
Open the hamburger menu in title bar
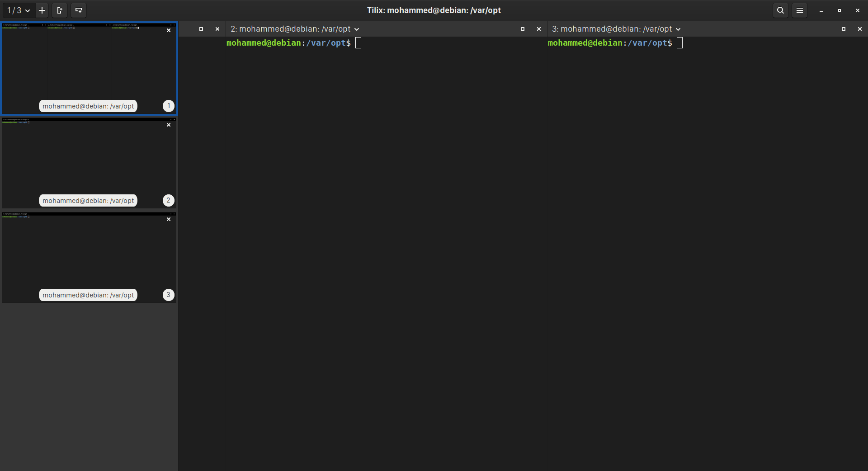[799, 10]
